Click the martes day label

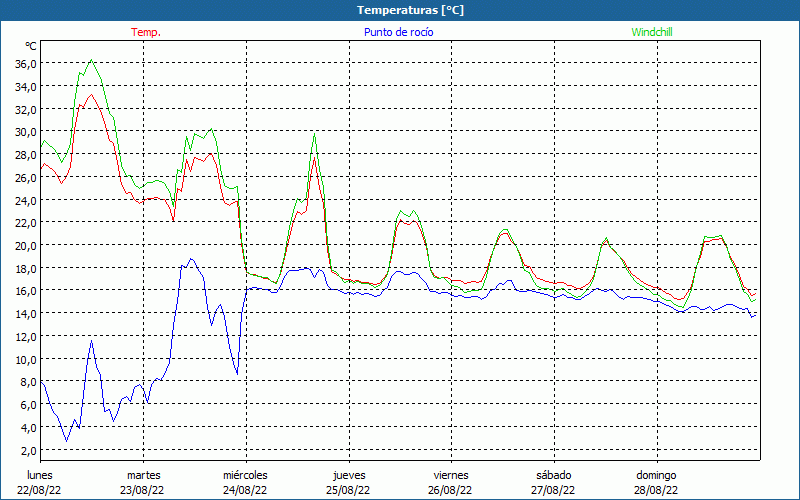[144, 476]
